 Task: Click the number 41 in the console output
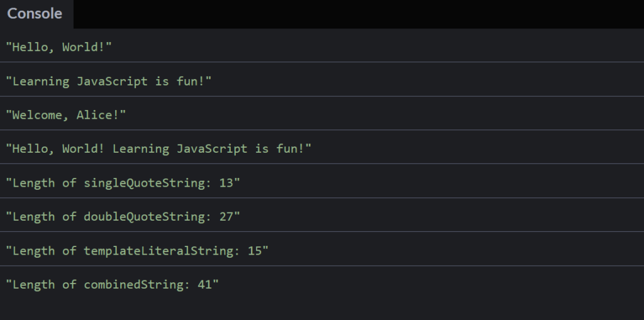click(x=204, y=285)
